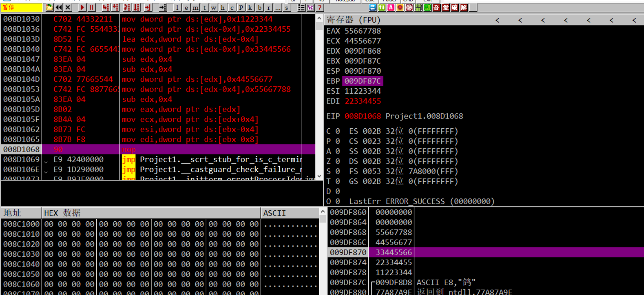The image size is (644, 295).
Task: Toggle register view via '寄存器 (FPU)' header
Action: [x=353, y=20]
